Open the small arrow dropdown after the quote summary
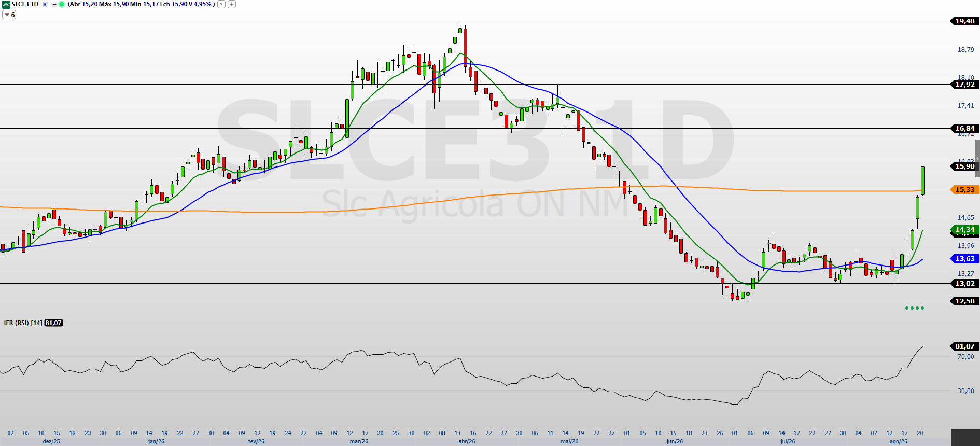The height and width of the screenshot is (446, 980). (x=221, y=4)
